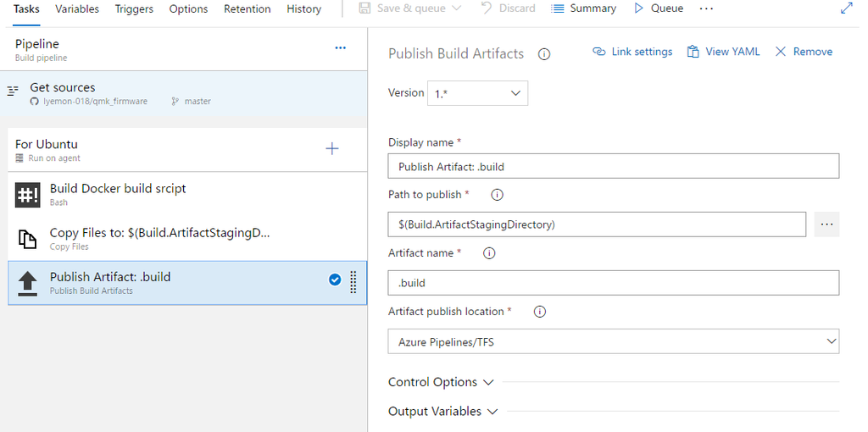Select the Build Docker build srcipt task
This screenshot has width=868, height=432.
(187, 194)
